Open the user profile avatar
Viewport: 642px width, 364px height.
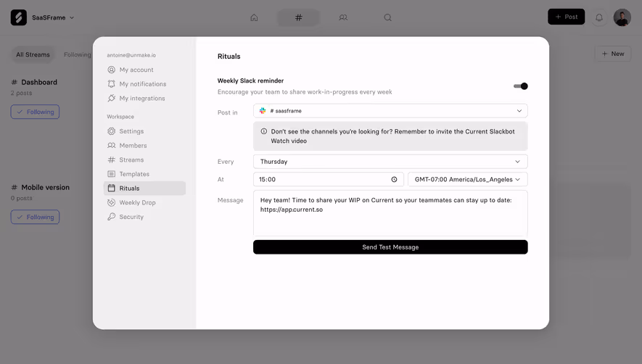pyautogui.click(x=622, y=17)
